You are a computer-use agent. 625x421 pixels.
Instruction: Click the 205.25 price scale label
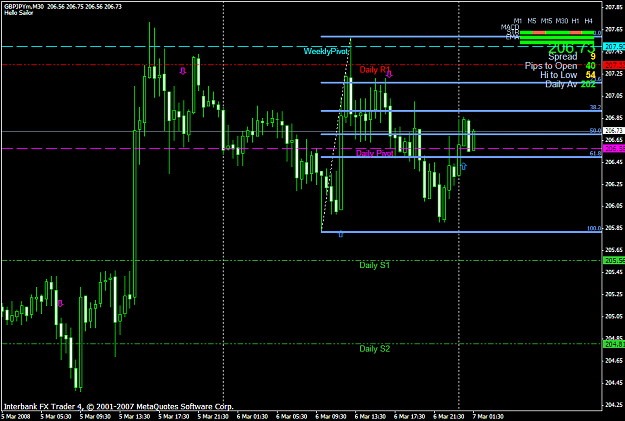[x=614, y=294]
